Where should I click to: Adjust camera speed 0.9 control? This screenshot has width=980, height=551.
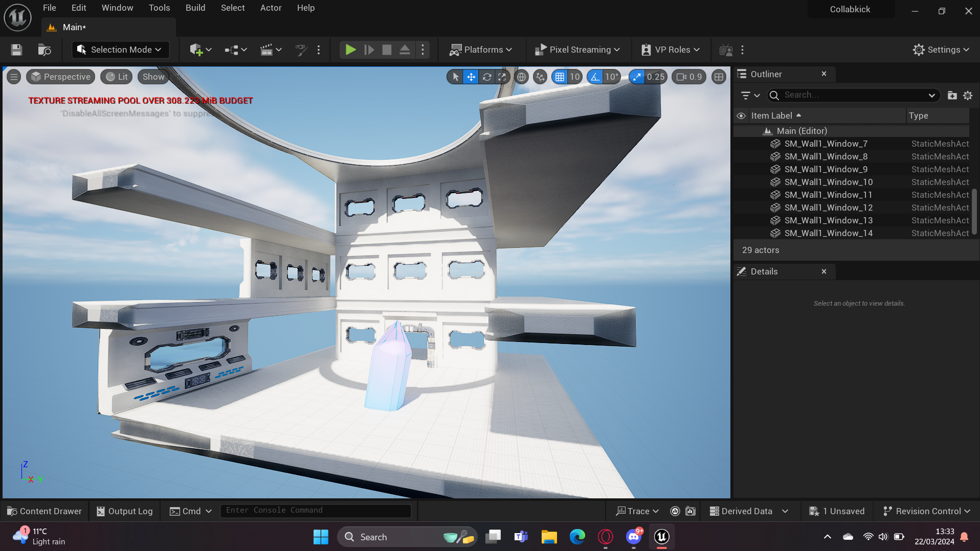pyautogui.click(x=689, y=77)
